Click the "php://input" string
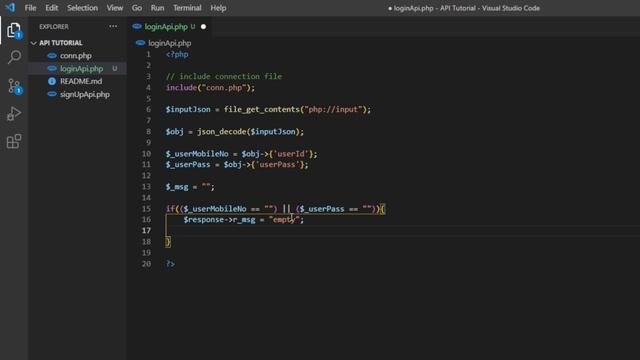Screen dimensions: 640x360 point(333,109)
